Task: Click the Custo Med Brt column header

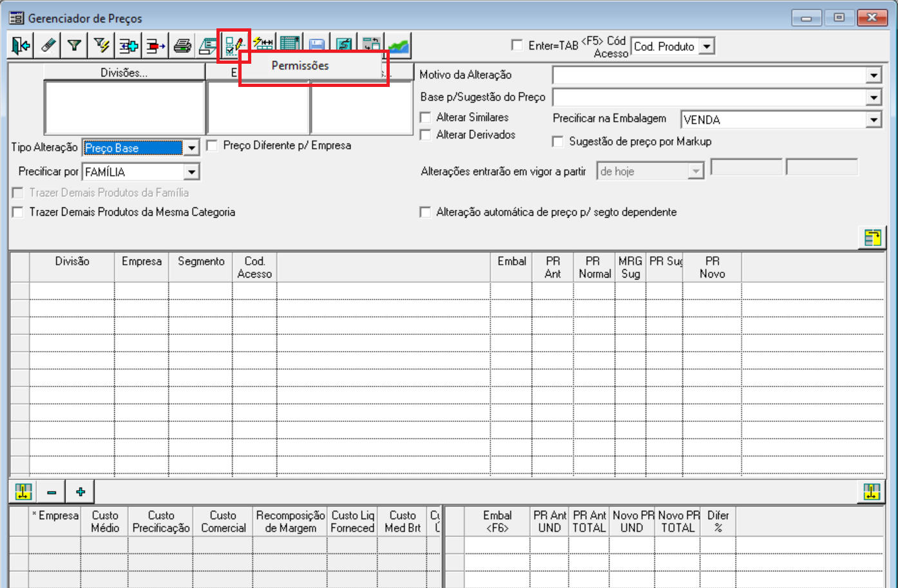Action: click(403, 522)
